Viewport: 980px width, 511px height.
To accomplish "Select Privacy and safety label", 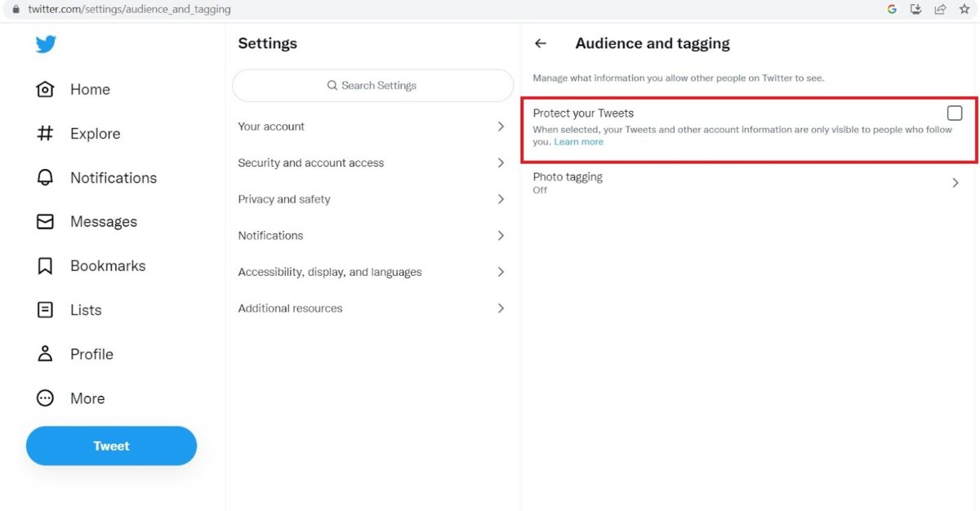I will click(x=284, y=199).
